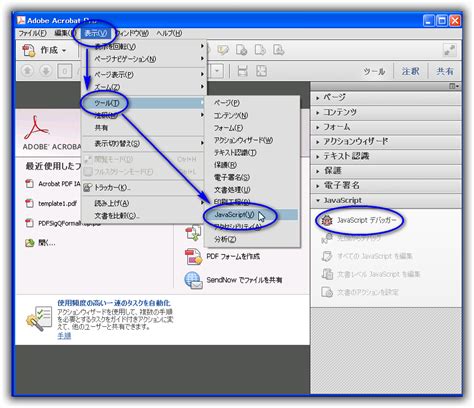Select アクションウィザード(W) in the tools submenu
The height and width of the screenshot is (408, 474).
click(252, 140)
